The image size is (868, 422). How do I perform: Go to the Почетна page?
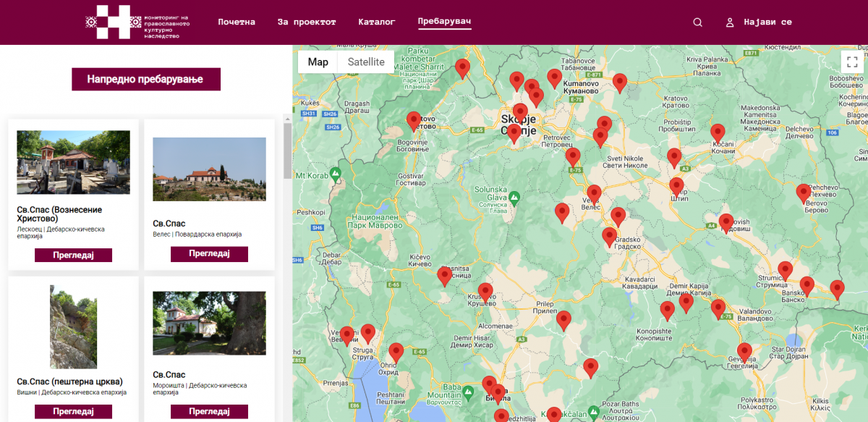237,22
